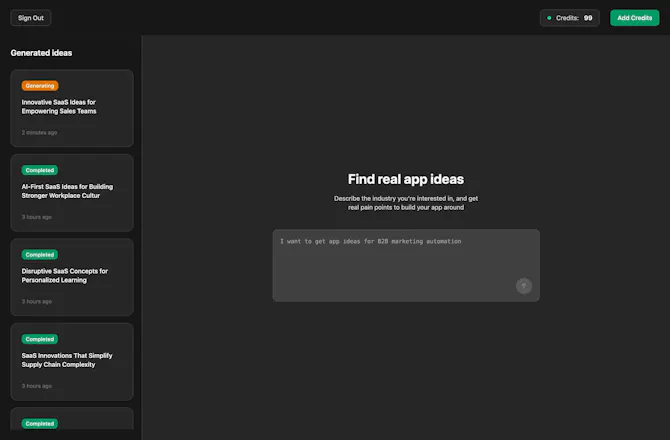This screenshot has width=670, height=440.
Task: Click the Completed badge on the AI-First SaaS card
Action: 40,170
